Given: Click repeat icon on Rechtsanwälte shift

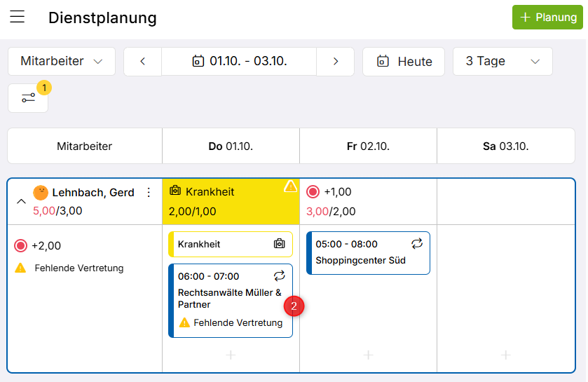Looking at the screenshot, I should pyautogui.click(x=280, y=276).
